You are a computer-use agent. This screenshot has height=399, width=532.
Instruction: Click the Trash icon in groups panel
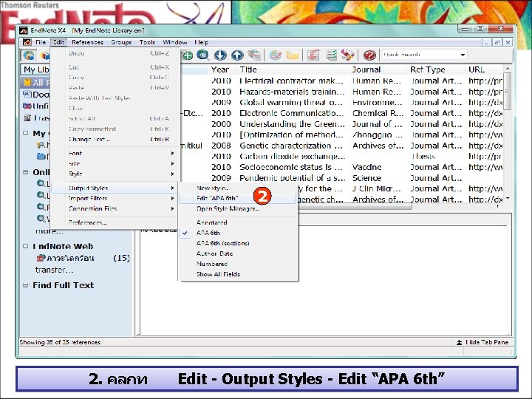pyautogui.click(x=27, y=117)
